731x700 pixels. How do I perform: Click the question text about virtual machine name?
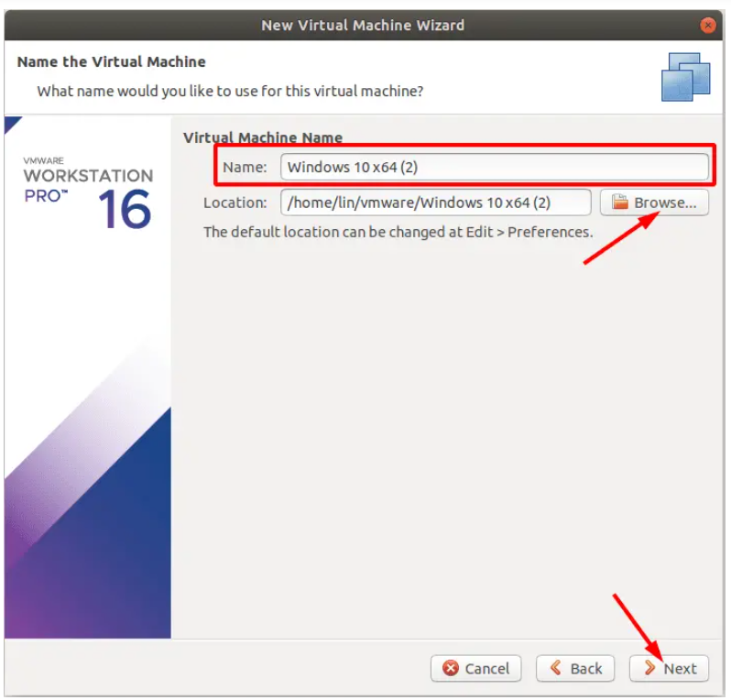[x=230, y=91]
